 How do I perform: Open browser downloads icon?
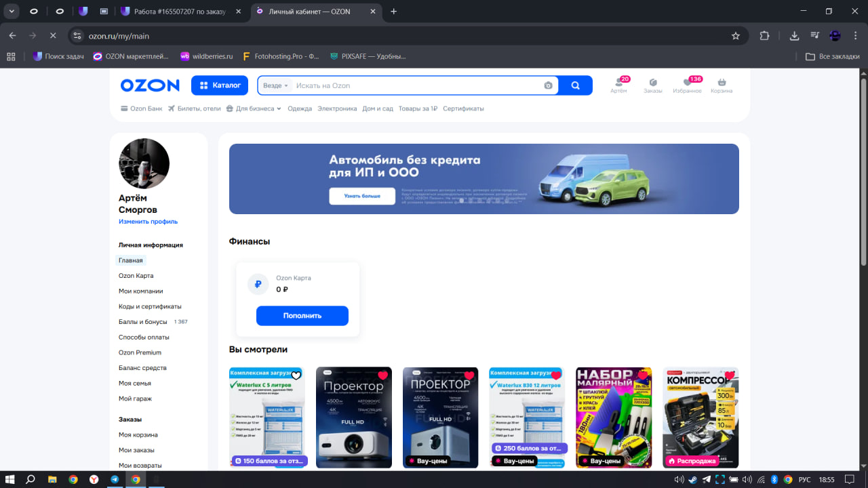pos(795,36)
